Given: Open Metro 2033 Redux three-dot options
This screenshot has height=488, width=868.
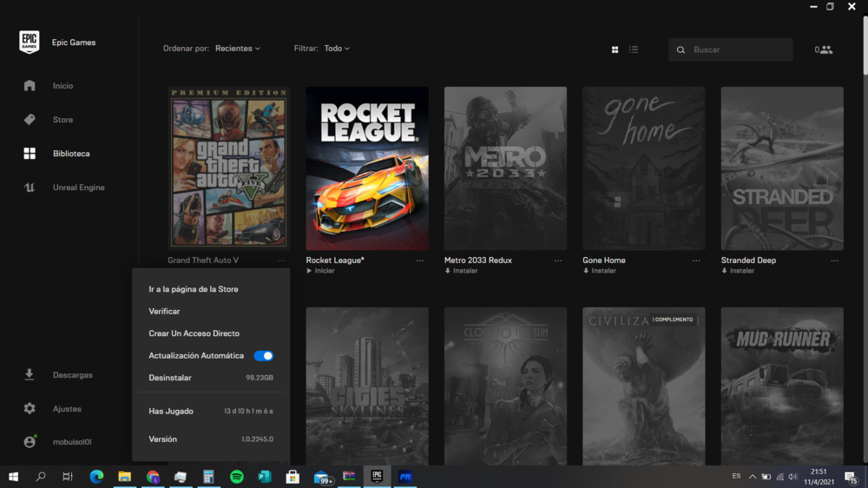Looking at the screenshot, I should click(x=558, y=260).
